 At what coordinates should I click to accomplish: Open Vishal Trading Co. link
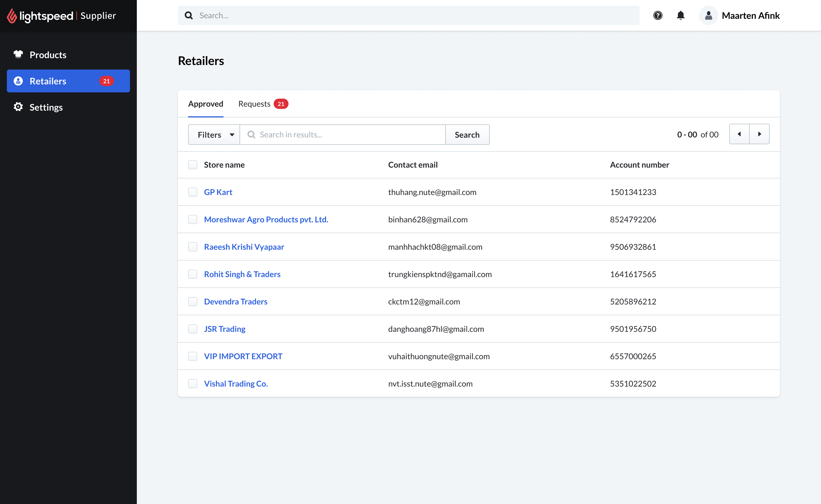tap(236, 383)
